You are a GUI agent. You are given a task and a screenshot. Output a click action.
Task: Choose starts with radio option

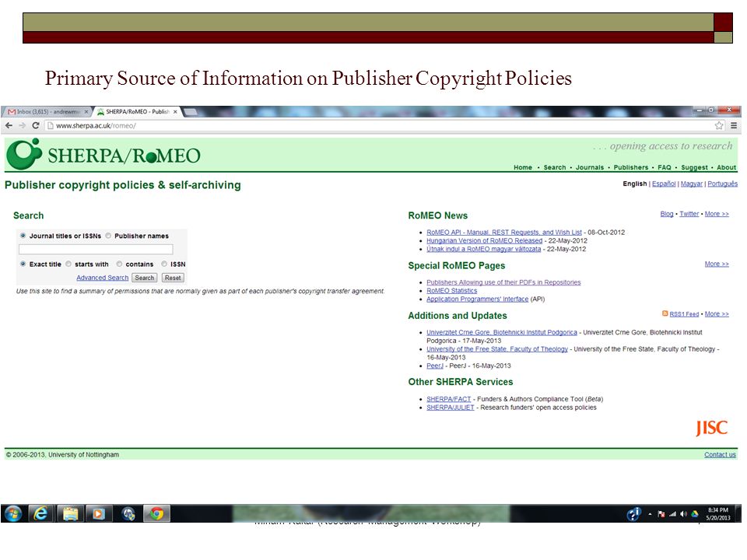click(68, 264)
